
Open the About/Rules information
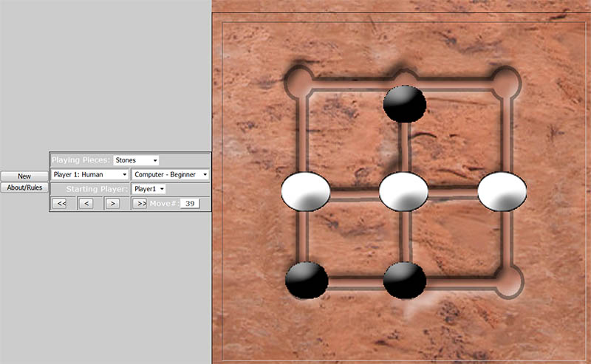24,188
